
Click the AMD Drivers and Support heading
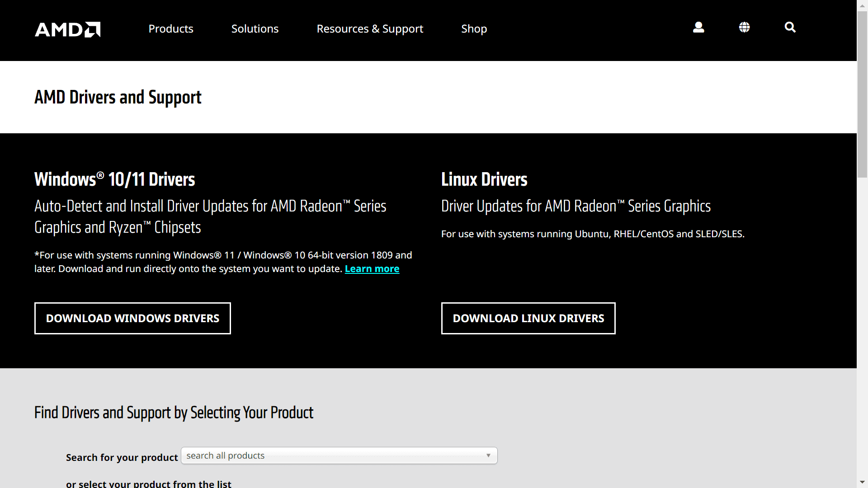[118, 97]
